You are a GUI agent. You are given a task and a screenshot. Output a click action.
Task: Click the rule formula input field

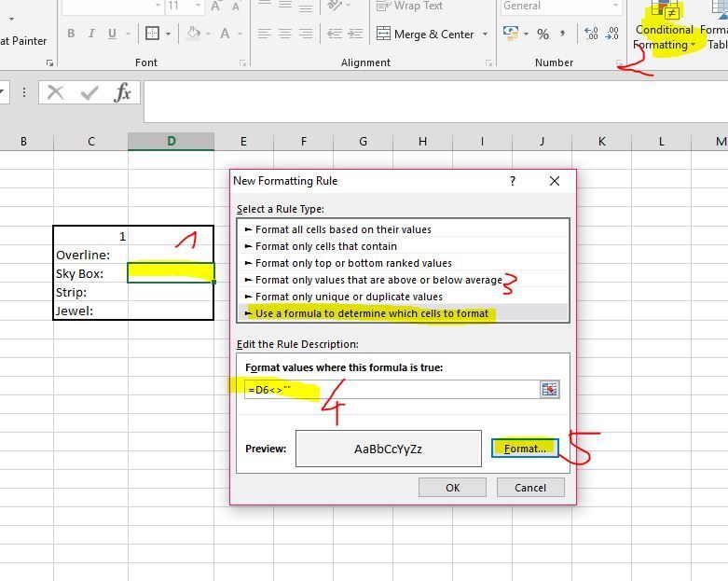(391, 390)
